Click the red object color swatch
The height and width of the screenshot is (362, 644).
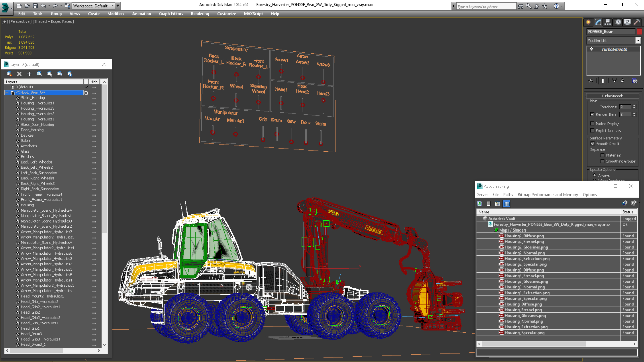click(x=639, y=32)
